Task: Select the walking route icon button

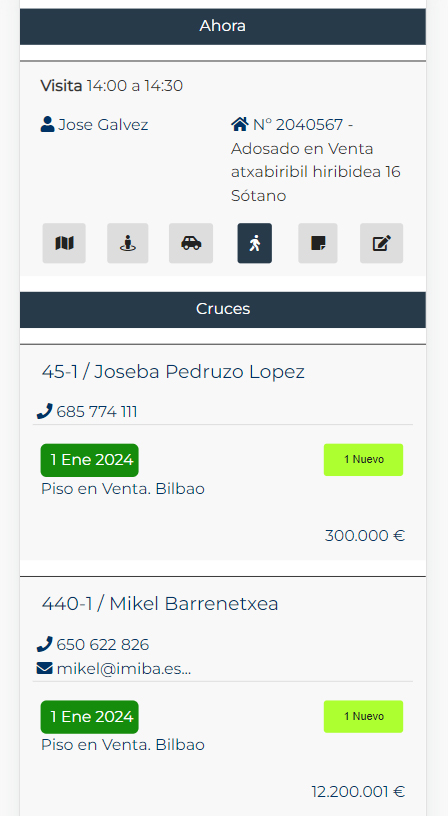Action: 254,243
